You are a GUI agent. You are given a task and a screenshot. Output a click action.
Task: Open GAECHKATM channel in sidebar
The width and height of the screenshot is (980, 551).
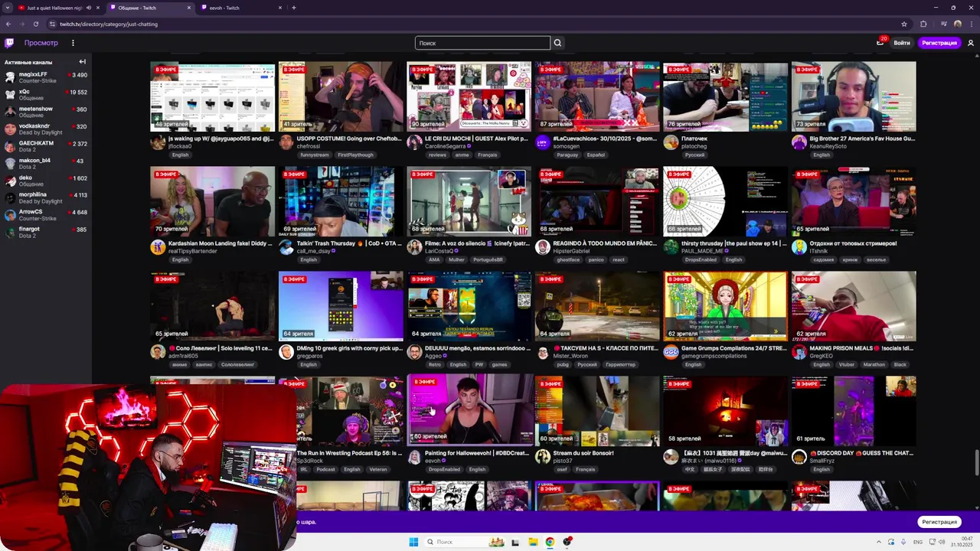point(46,146)
